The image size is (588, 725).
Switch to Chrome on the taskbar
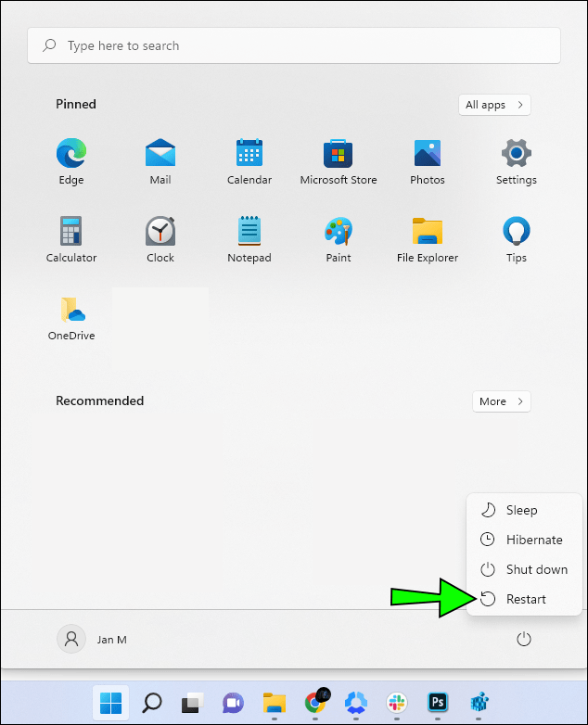click(315, 702)
